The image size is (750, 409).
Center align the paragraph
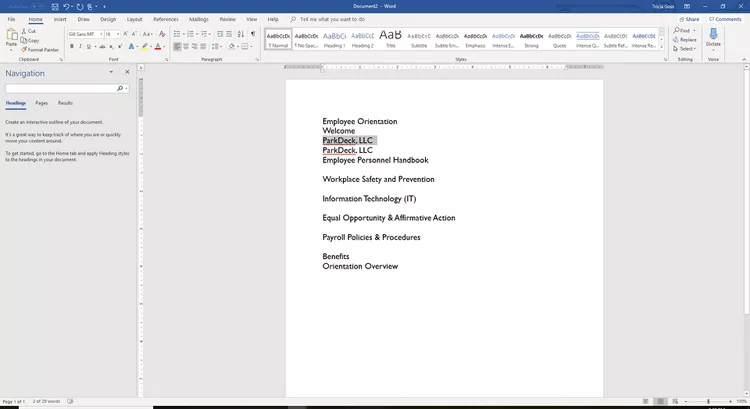point(186,46)
